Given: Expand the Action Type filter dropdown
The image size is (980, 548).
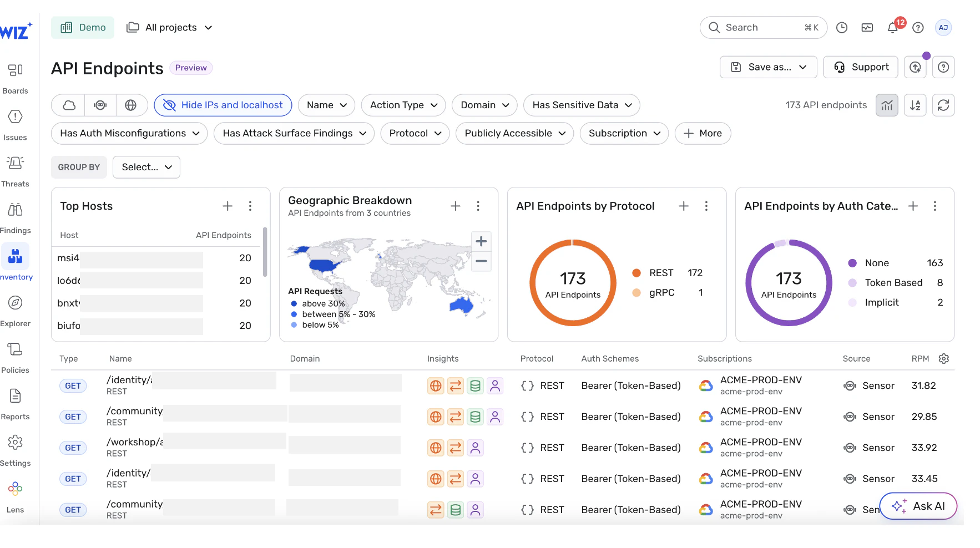Looking at the screenshot, I should [403, 105].
